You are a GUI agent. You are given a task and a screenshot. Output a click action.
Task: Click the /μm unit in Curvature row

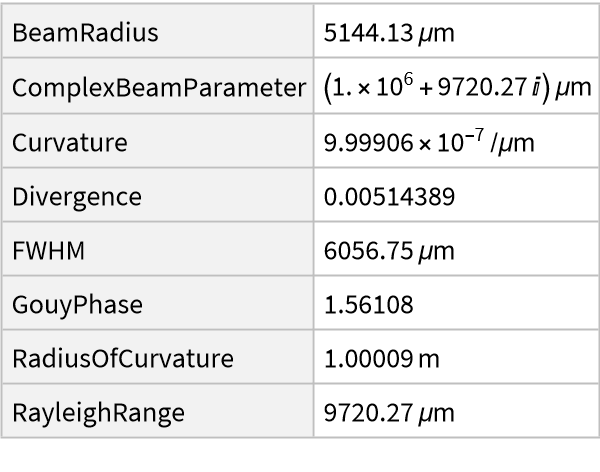point(513,143)
